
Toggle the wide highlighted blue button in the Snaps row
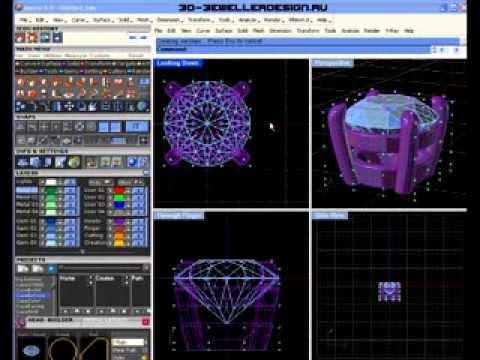click(137, 127)
